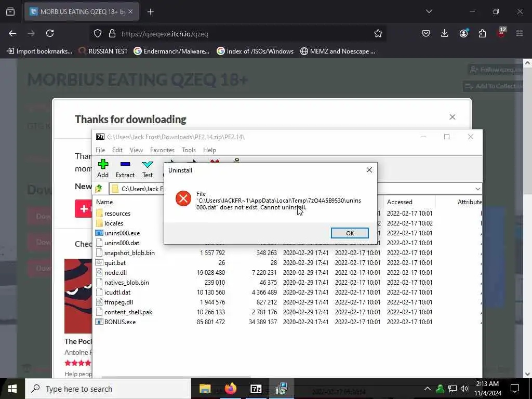Click OK in the Uninstall error dialog
Viewport: 532px width, 399px height.
[350, 233]
